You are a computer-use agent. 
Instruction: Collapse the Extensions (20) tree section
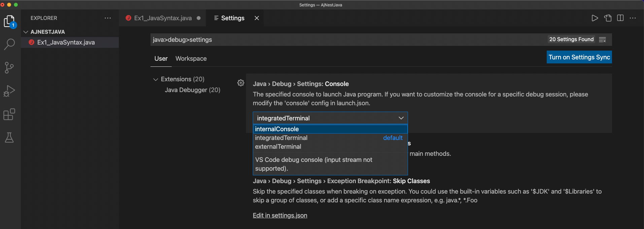coord(156,80)
